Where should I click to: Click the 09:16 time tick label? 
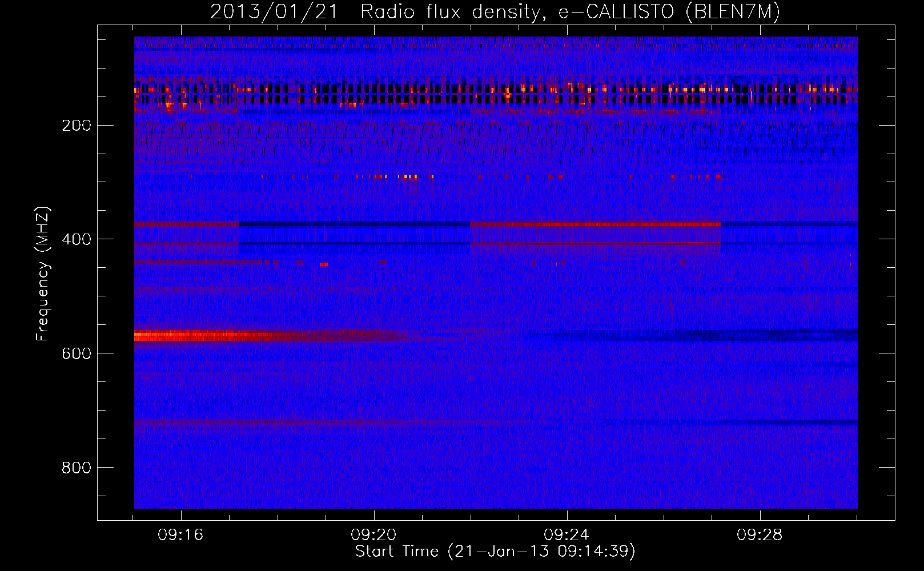point(181,535)
